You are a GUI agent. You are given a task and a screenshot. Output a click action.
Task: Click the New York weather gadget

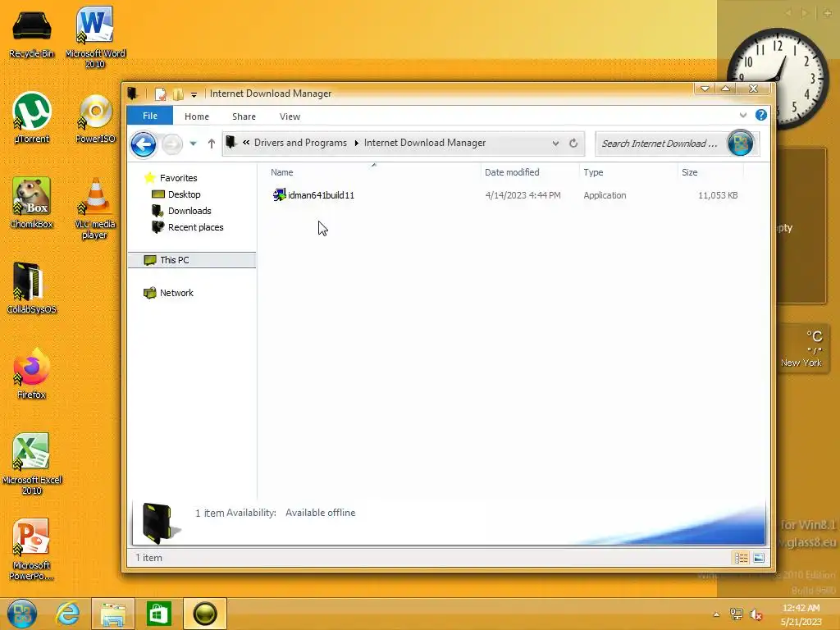pyautogui.click(x=801, y=348)
